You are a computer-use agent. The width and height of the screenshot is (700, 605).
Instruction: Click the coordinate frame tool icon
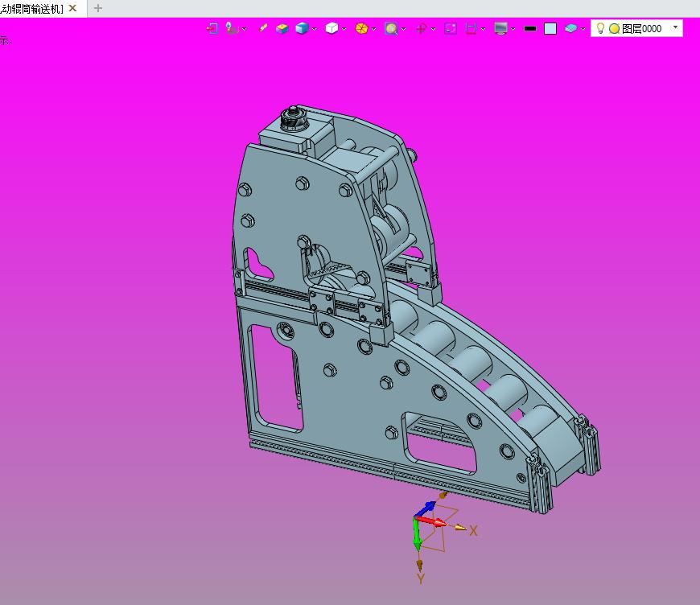click(232, 29)
